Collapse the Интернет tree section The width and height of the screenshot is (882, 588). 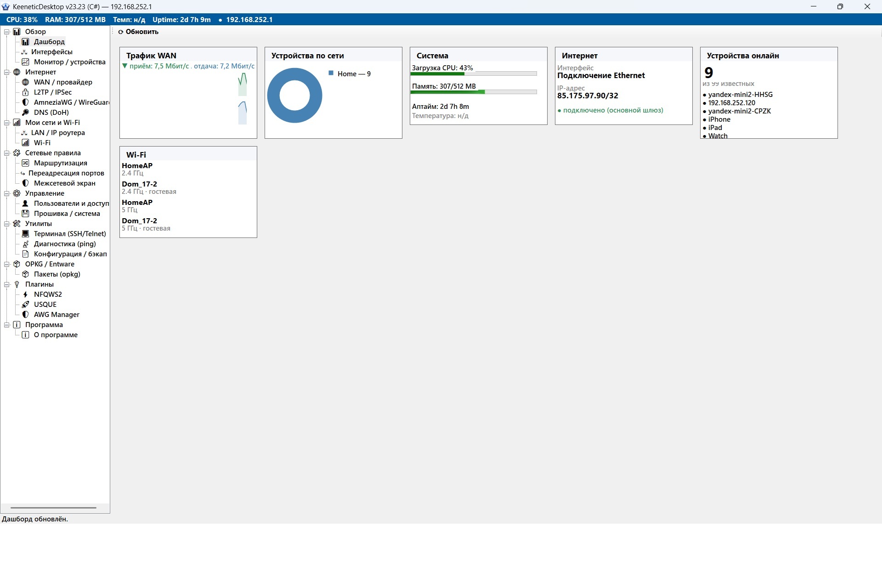pyautogui.click(x=7, y=72)
